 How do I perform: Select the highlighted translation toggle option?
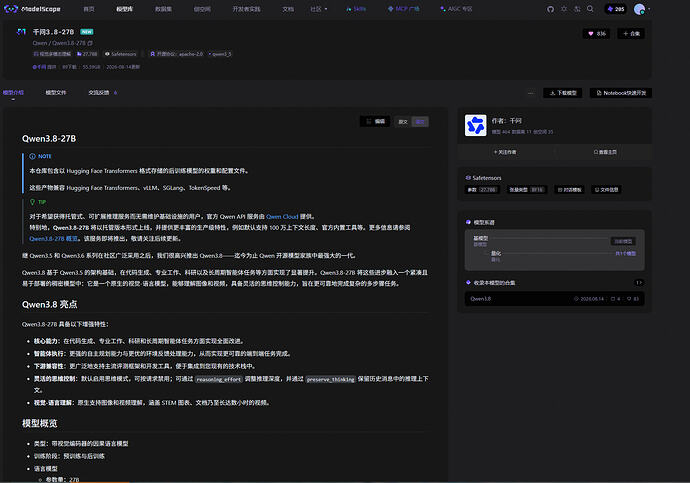click(420, 122)
